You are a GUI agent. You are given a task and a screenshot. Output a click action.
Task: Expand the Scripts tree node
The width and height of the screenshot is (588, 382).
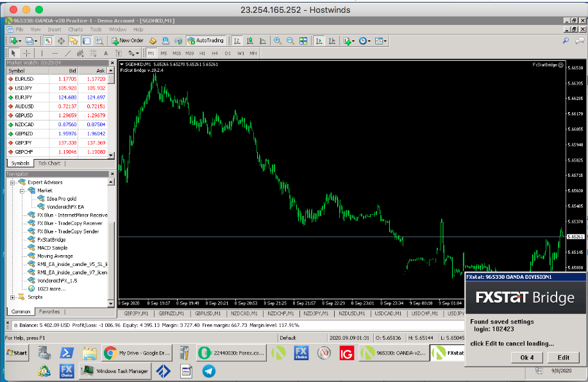tap(13, 297)
